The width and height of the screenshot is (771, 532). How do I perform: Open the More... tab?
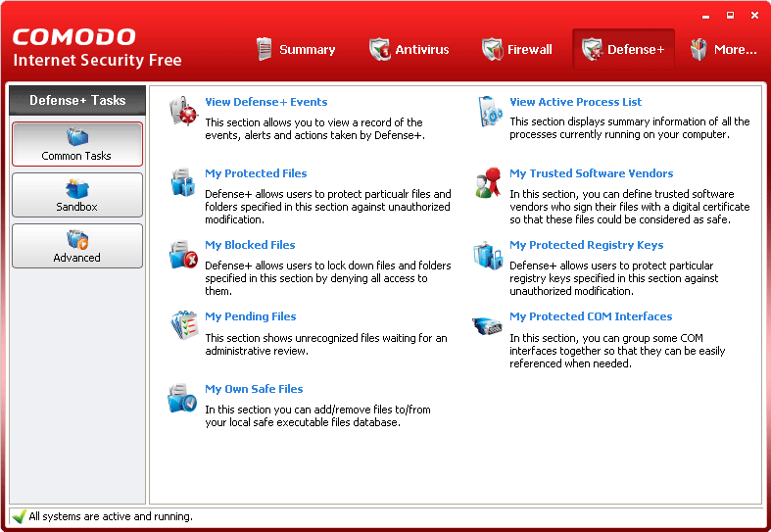(724, 49)
